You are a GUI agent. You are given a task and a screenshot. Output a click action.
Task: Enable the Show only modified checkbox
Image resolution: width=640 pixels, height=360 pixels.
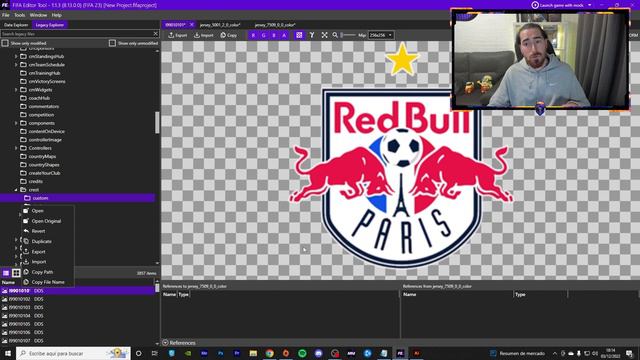(x=5, y=43)
